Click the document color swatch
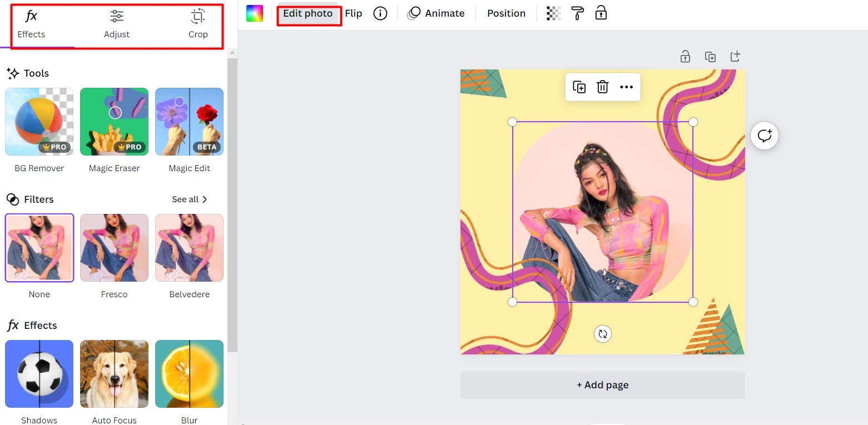Screen dimensions: 868x425 point(254,13)
